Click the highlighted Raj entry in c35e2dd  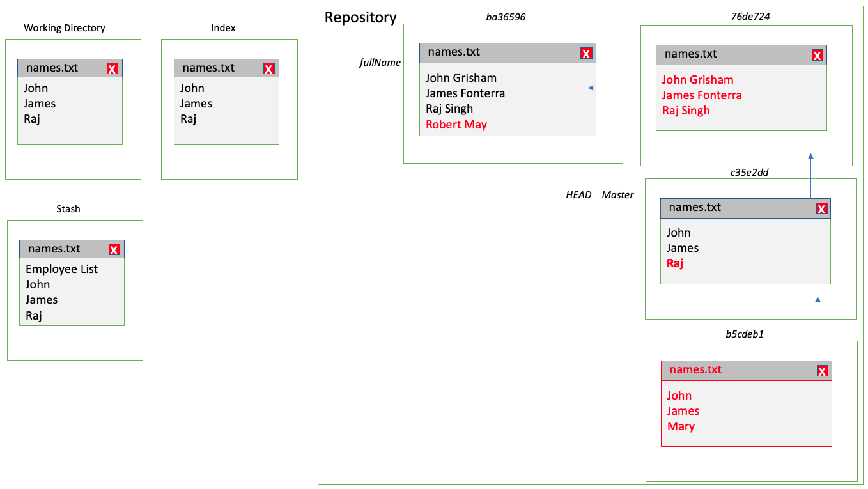675,263
